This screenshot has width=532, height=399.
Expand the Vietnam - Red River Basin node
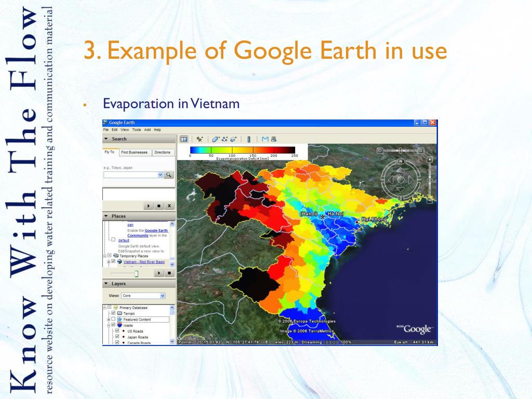tap(109, 262)
